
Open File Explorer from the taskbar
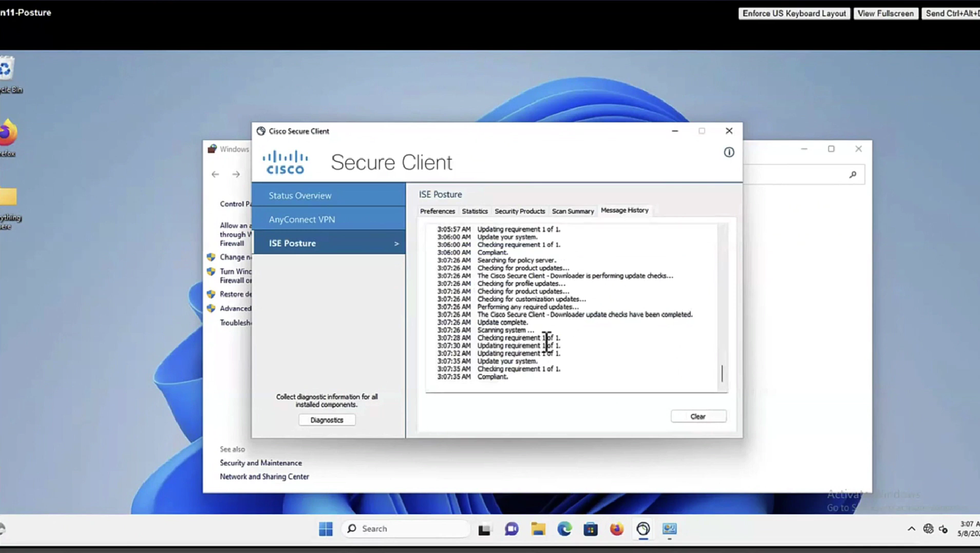point(538,529)
